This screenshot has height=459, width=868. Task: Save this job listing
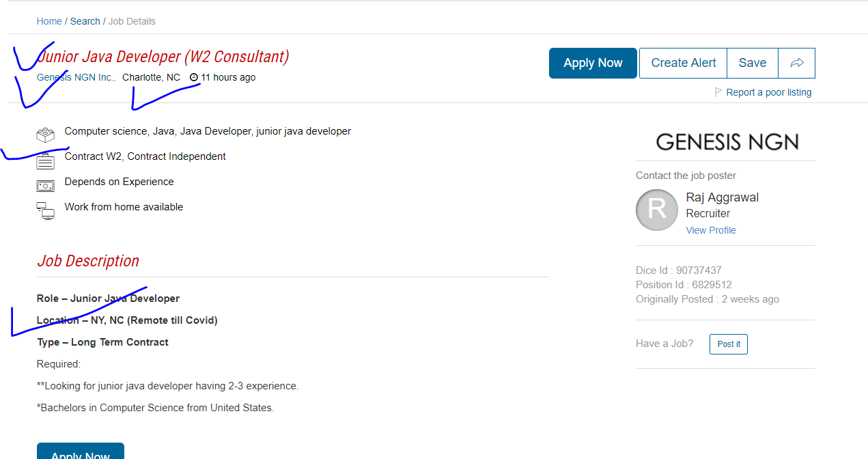click(752, 63)
